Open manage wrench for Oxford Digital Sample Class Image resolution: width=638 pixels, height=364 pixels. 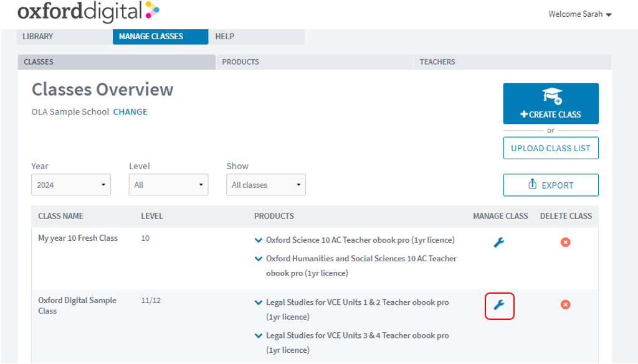tap(499, 305)
